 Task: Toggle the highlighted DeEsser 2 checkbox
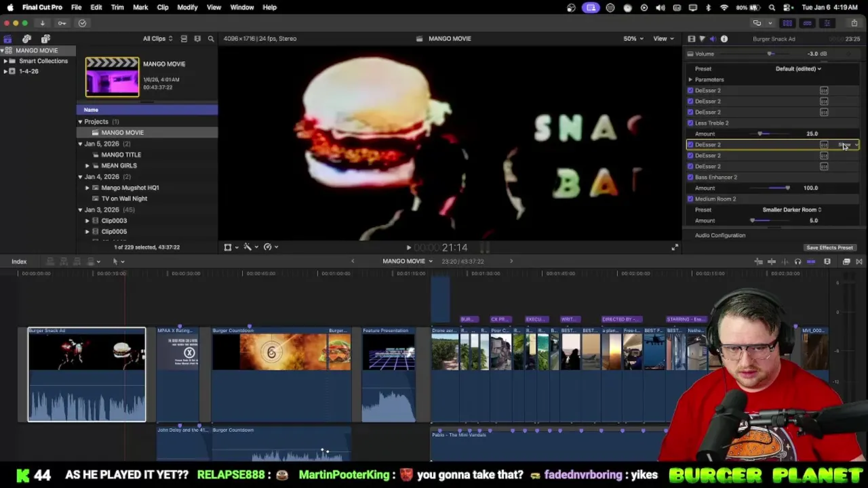pyautogui.click(x=690, y=144)
